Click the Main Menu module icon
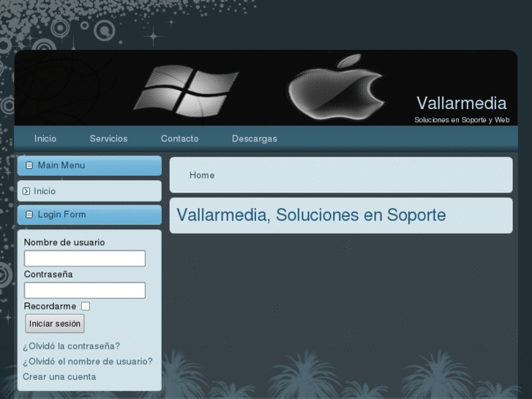The image size is (532, 399). click(29, 165)
